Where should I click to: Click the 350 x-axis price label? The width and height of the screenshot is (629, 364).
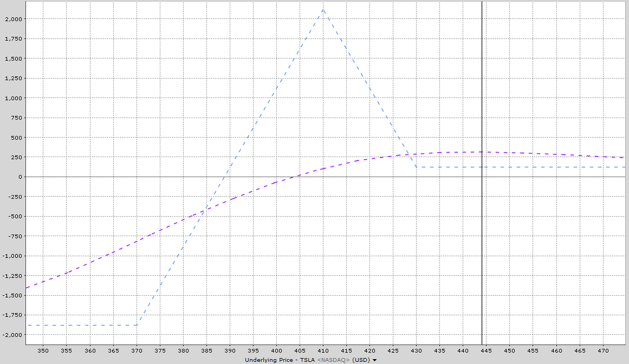coord(43,350)
